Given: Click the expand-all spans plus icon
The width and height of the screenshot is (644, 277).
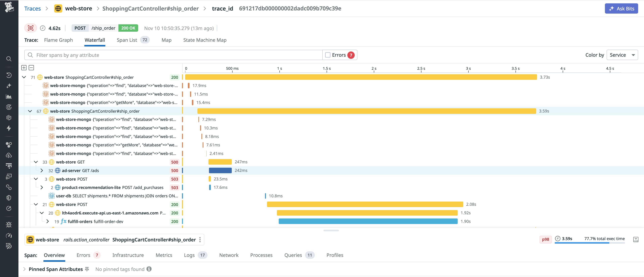Looking at the screenshot, I should click(x=24, y=68).
